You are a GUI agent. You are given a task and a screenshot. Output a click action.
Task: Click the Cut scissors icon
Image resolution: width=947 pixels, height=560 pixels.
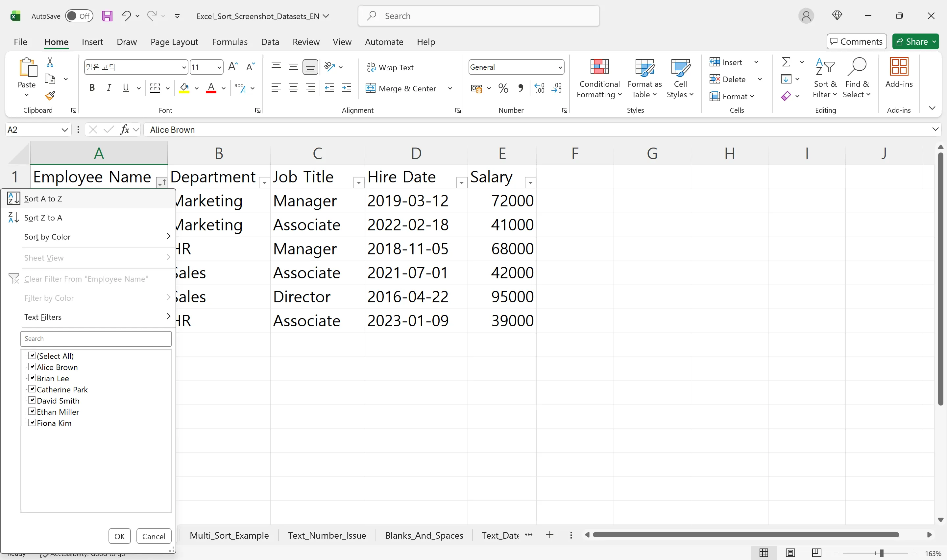click(50, 61)
